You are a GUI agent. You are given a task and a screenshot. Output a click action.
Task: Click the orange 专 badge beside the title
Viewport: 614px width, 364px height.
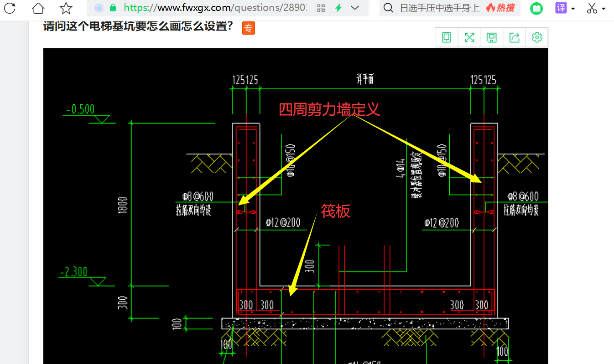(249, 28)
